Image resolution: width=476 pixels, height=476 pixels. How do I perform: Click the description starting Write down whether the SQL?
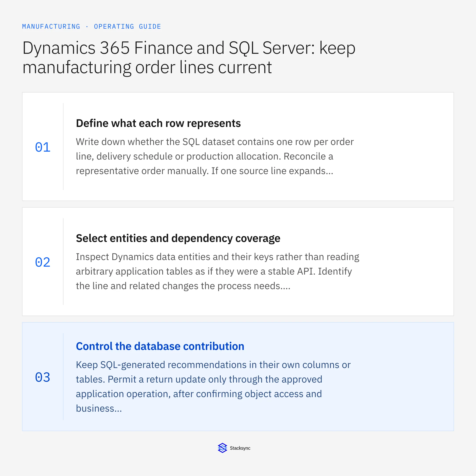coord(215,156)
